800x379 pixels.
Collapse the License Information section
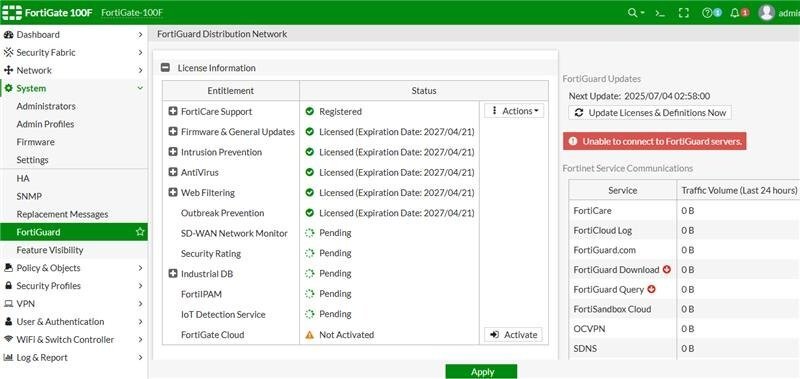pyautogui.click(x=165, y=68)
